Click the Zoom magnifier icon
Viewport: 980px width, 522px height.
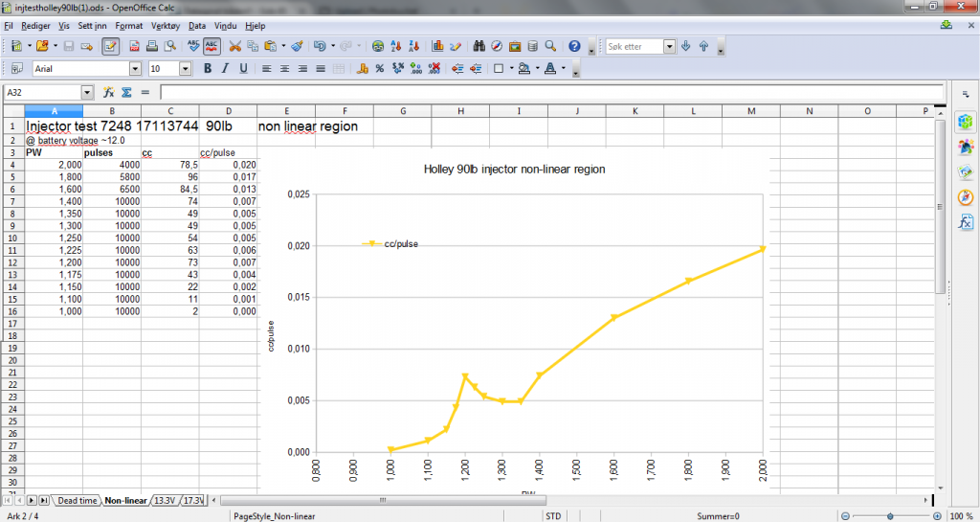[550, 46]
